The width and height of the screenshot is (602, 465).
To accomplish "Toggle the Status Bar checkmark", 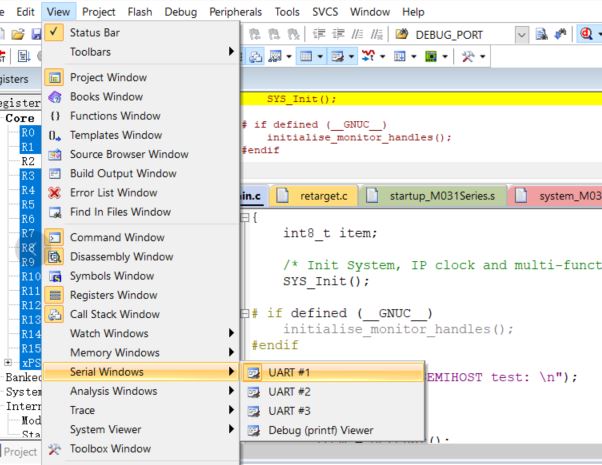I will (54, 32).
